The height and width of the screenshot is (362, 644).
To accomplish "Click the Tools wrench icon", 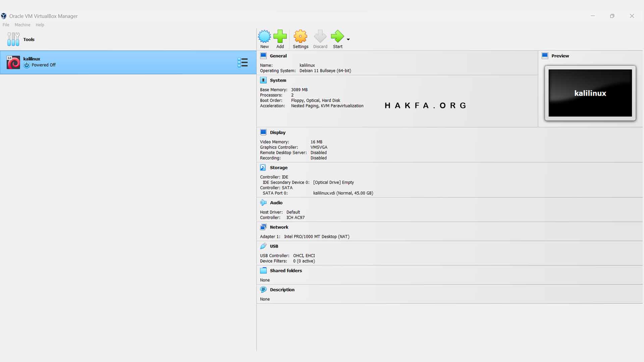I will 13,39.
